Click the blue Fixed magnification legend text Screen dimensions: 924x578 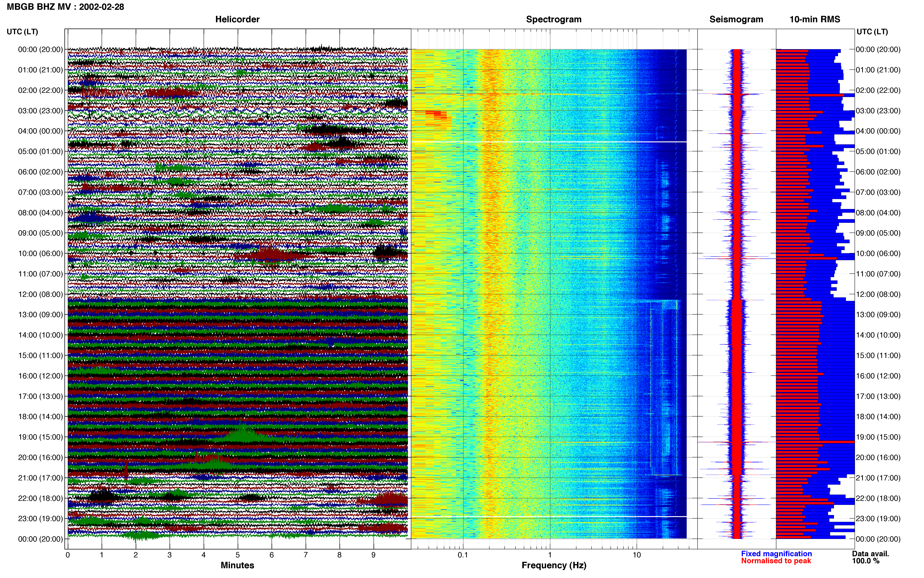(x=777, y=554)
